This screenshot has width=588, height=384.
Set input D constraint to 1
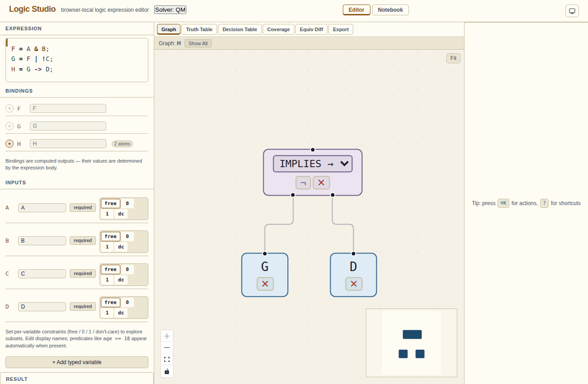107,313
